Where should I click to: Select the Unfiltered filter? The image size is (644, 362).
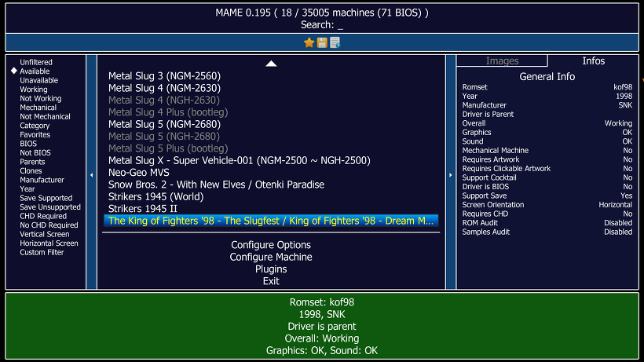(x=36, y=62)
